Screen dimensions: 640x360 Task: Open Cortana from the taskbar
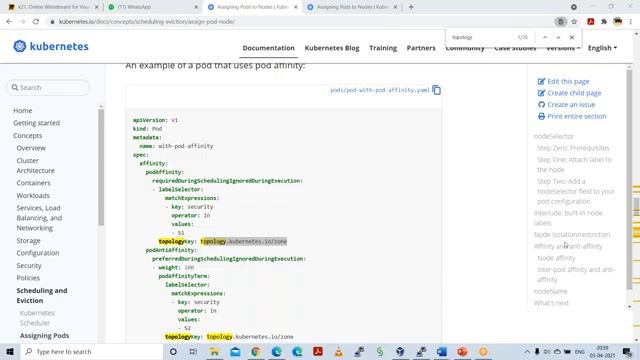[x=173, y=351]
